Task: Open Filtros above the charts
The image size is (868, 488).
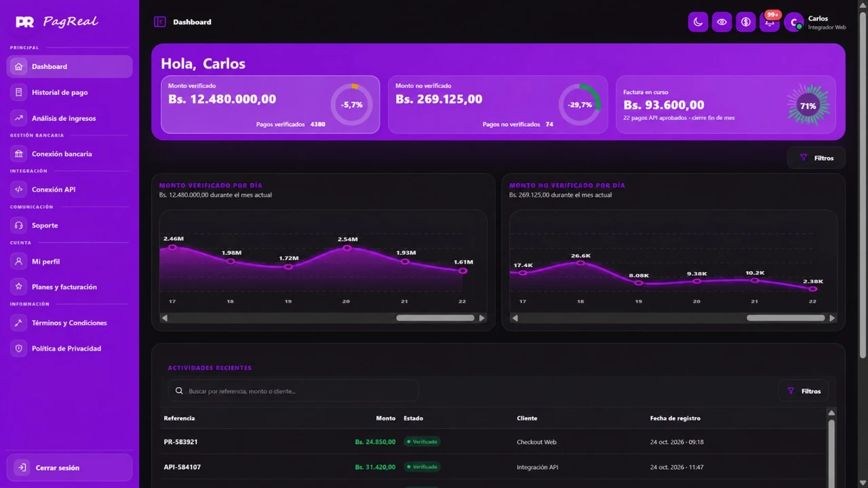Action: 816,158
